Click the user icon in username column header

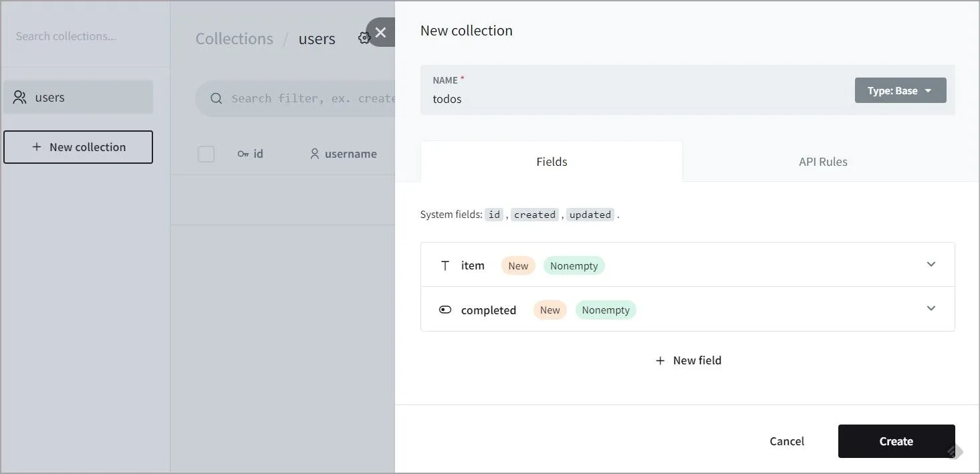point(315,154)
